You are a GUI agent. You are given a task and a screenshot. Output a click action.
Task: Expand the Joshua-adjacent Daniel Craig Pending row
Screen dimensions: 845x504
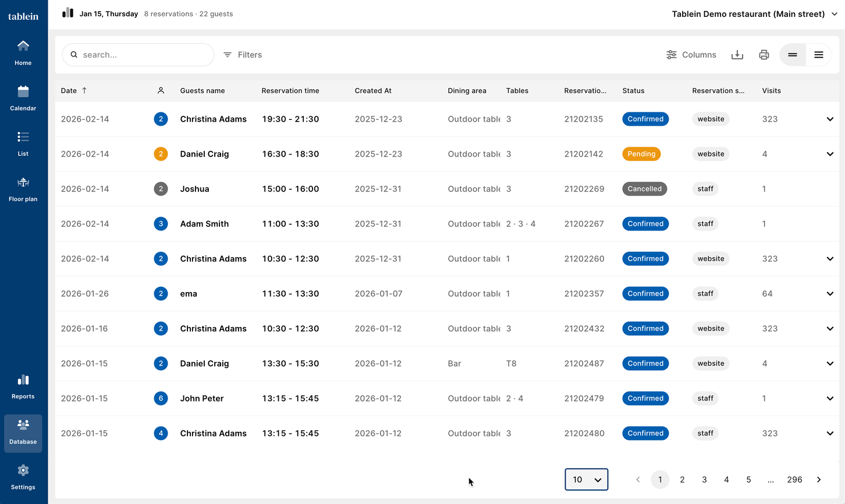coord(830,154)
